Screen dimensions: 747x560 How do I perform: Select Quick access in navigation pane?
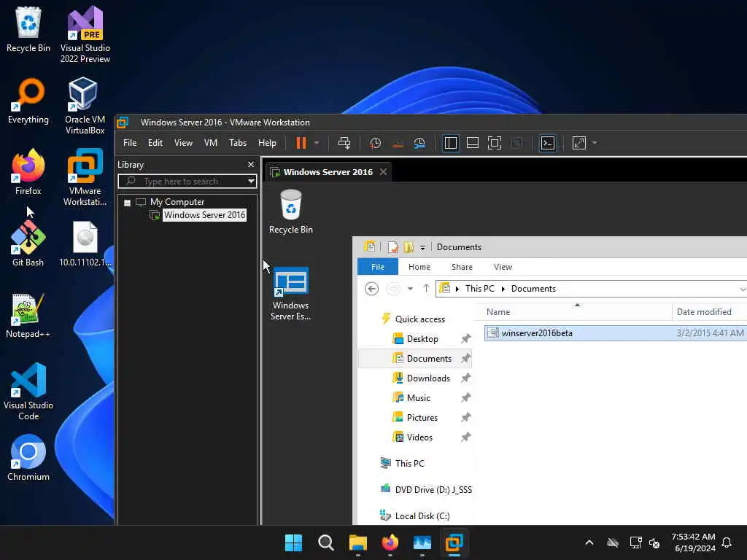coord(419,319)
